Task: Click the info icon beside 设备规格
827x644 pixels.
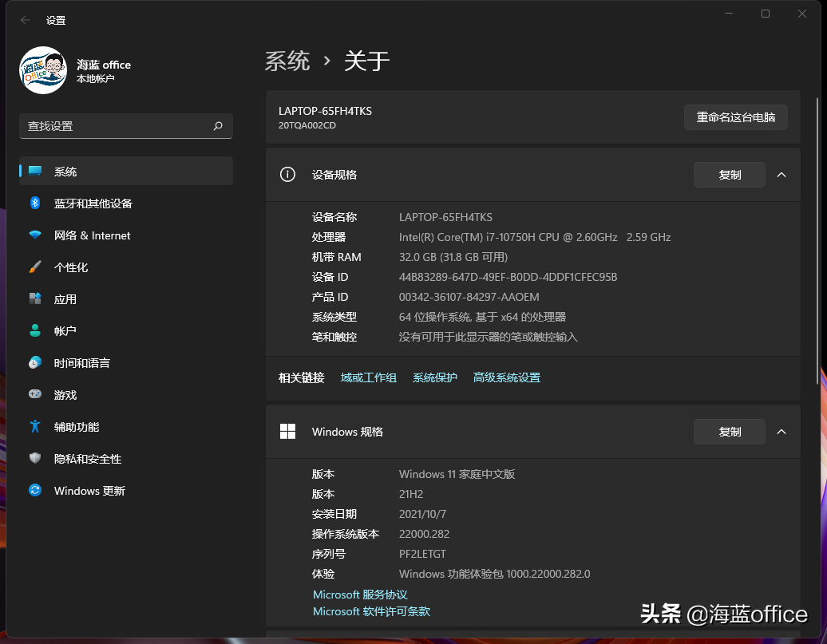Action: tap(287, 174)
